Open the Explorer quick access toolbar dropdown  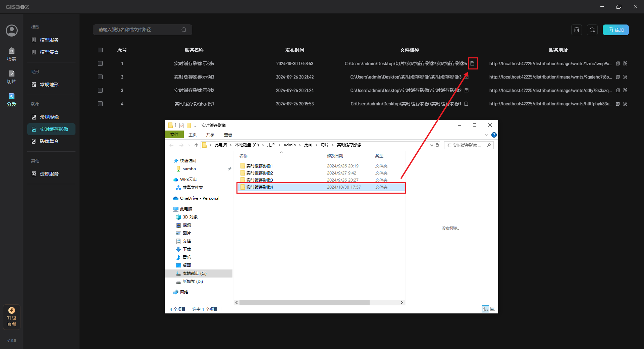point(195,126)
